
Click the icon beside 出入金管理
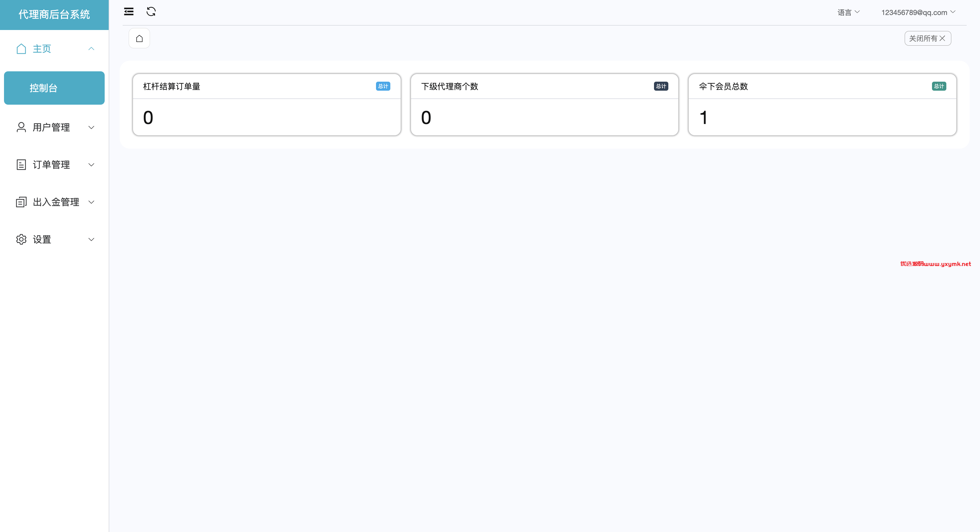21,202
